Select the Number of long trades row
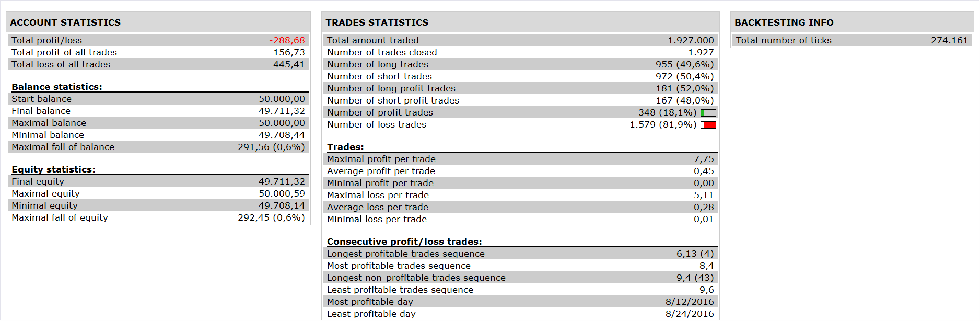980x321 pixels. 520,64
